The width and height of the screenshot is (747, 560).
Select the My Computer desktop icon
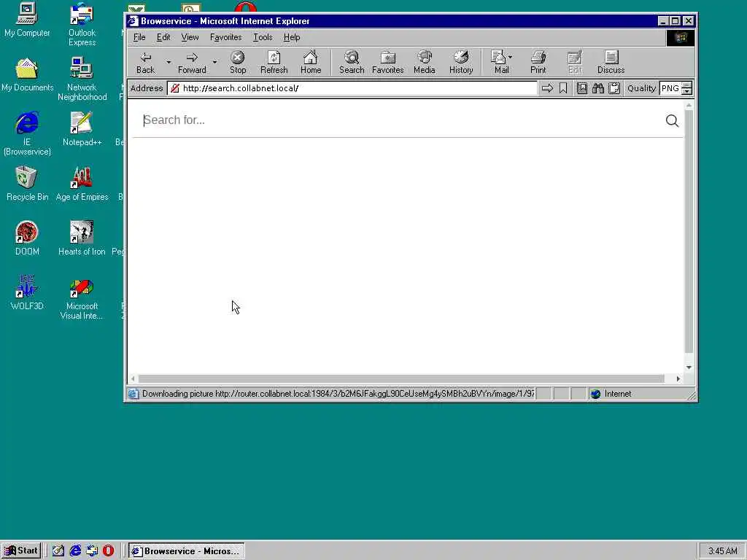tap(27, 20)
